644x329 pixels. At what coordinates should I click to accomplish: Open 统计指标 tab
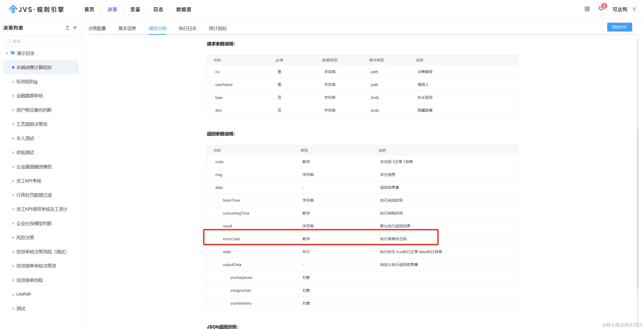[x=218, y=28]
